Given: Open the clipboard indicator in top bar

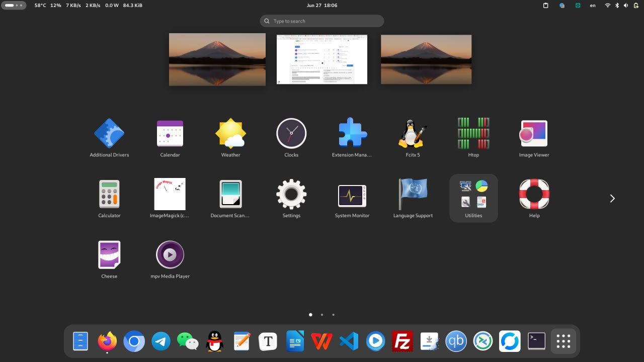Looking at the screenshot, I should pyautogui.click(x=546, y=5).
